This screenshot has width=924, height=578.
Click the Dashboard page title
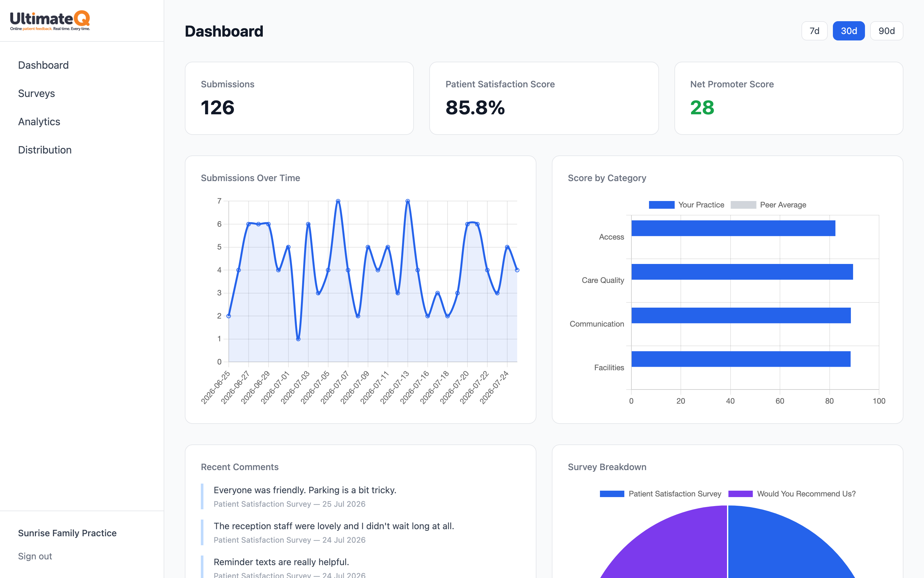[224, 31]
